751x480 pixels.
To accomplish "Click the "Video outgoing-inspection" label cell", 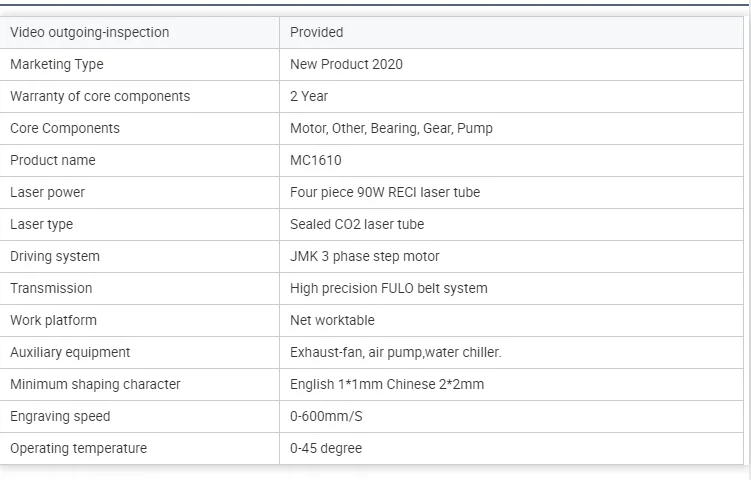I will pos(90,32).
